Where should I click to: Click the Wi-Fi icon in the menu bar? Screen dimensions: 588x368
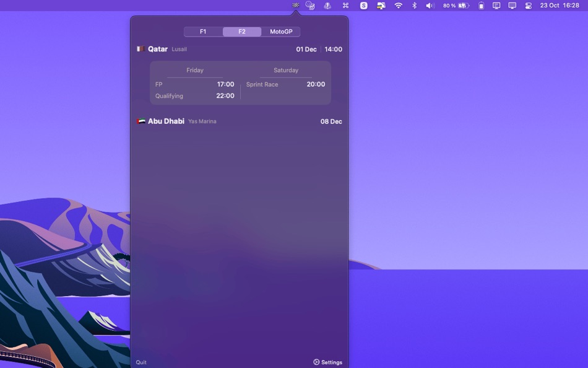(398, 6)
